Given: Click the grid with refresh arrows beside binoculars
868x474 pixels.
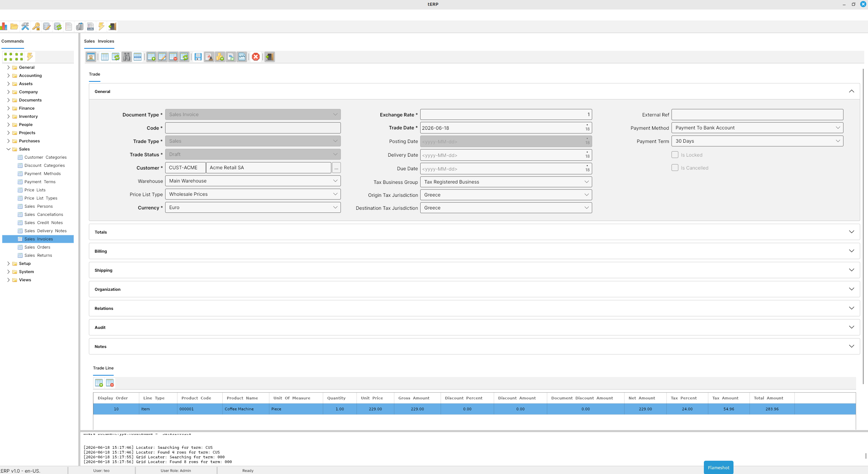Looking at the screenshot, I should tap(116, 57).
